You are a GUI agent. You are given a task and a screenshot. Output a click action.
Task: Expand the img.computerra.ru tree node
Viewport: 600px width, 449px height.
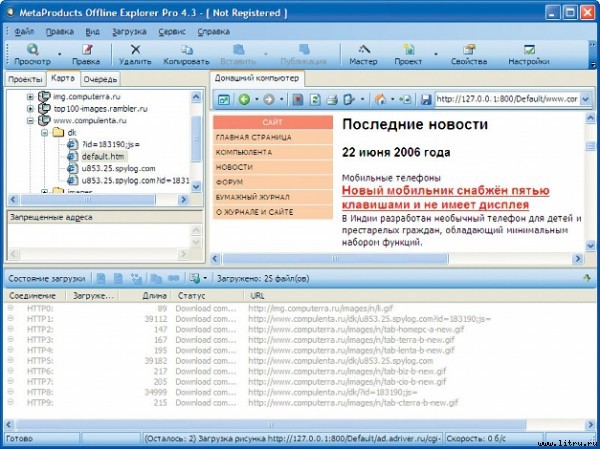[30, 97]
